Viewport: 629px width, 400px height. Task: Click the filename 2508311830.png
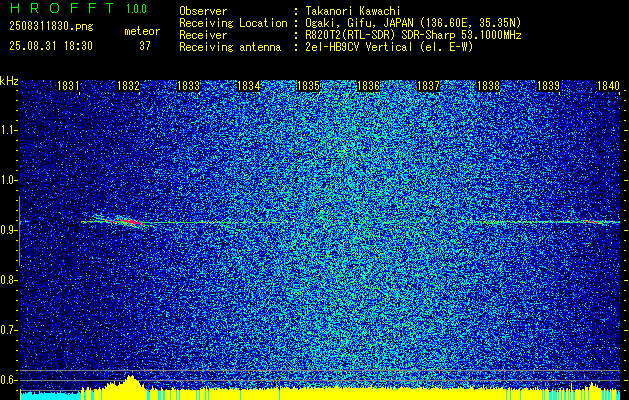coord(51,27)
